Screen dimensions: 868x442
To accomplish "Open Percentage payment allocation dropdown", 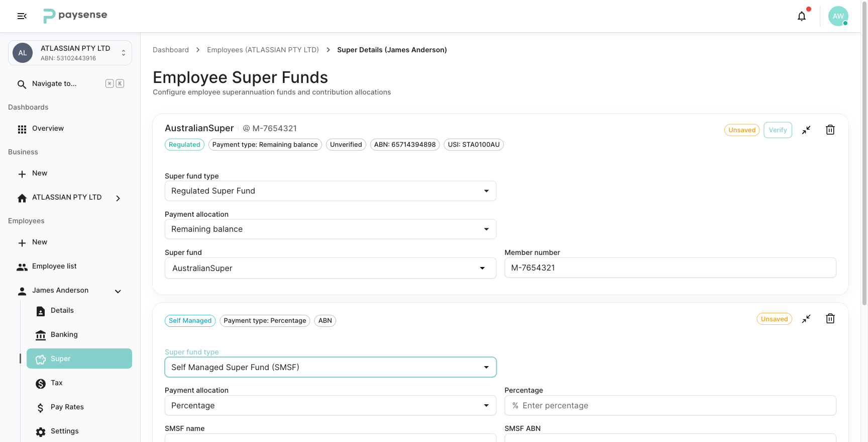I will 331,406.
